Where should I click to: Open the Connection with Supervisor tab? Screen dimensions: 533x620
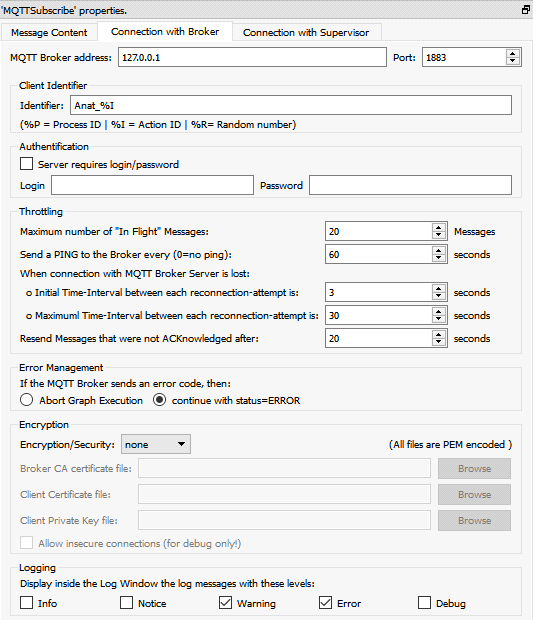click(306, 32)
